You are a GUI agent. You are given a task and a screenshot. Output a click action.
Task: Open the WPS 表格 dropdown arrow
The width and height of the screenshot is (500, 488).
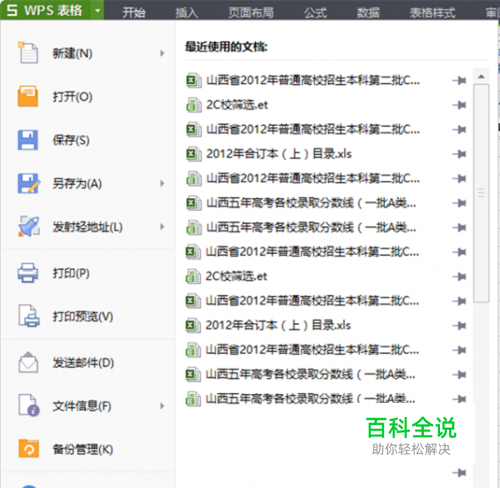pyautogui.click(x=97, y=10)
